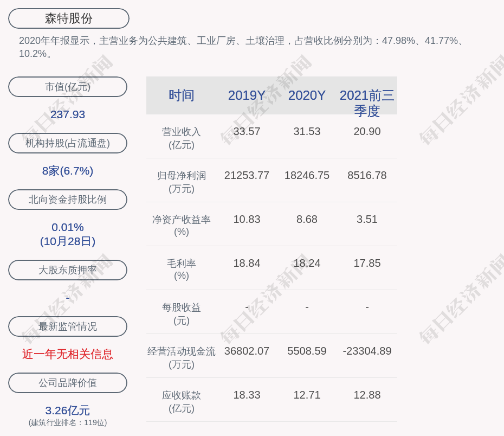504x436 pixels.
Task: Select the 公司品牌价值 label
Action: click(x=68, y=383)
